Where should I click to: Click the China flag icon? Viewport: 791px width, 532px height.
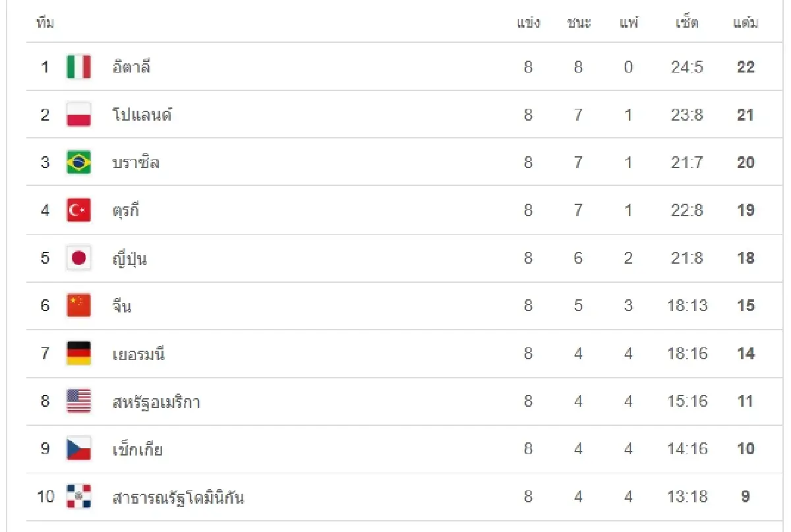(x=78, y=305)
